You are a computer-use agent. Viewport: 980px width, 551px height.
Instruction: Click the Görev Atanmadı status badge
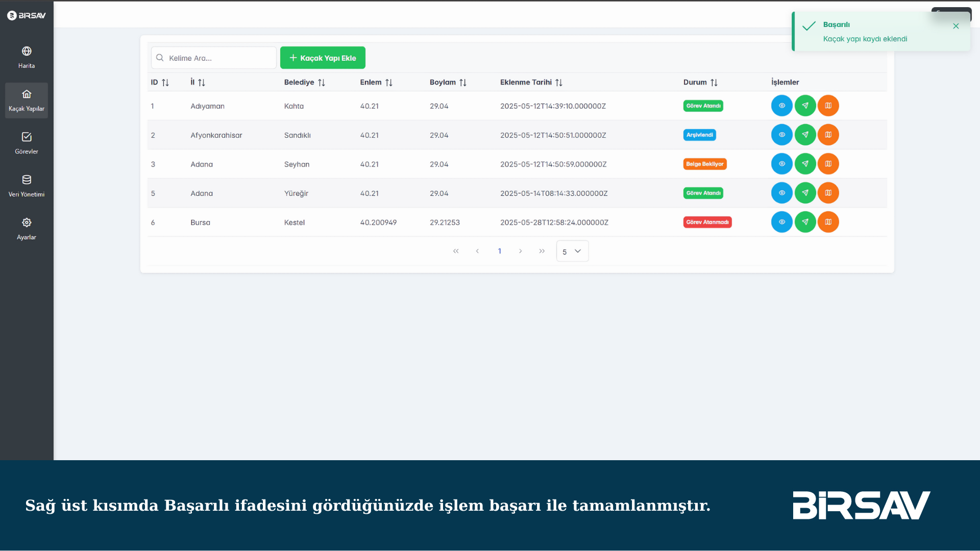tap(707, 222)
